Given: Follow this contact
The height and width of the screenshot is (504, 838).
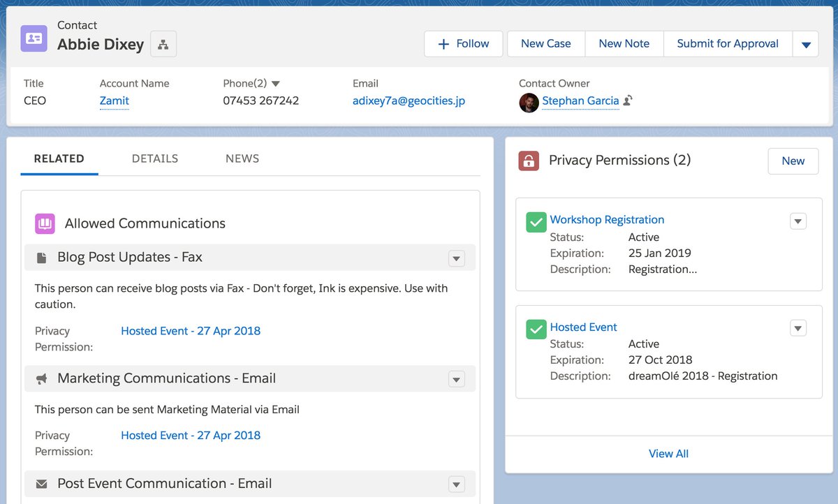Looking at the screenshot, I should [x=463, y=44].
